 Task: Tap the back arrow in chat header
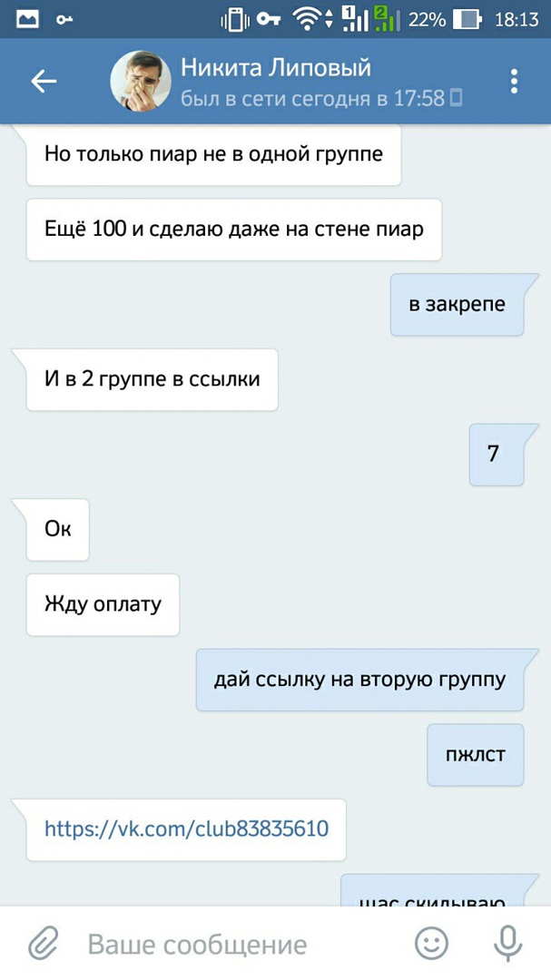pyautogui.click(x=44, y=82)
